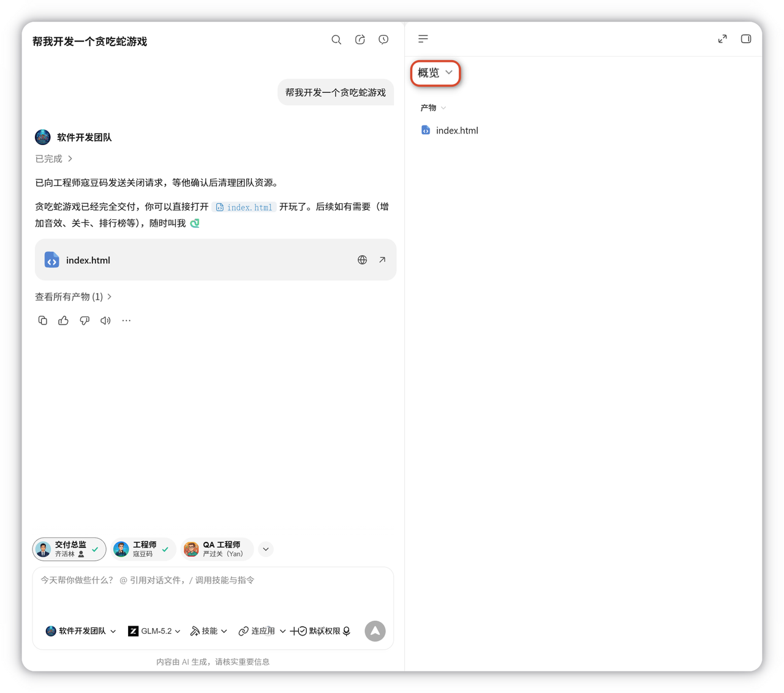Open the 软件开发团队 selector in input bar
The width and height of the screenshot is (784, 693).
click(80, 631)
